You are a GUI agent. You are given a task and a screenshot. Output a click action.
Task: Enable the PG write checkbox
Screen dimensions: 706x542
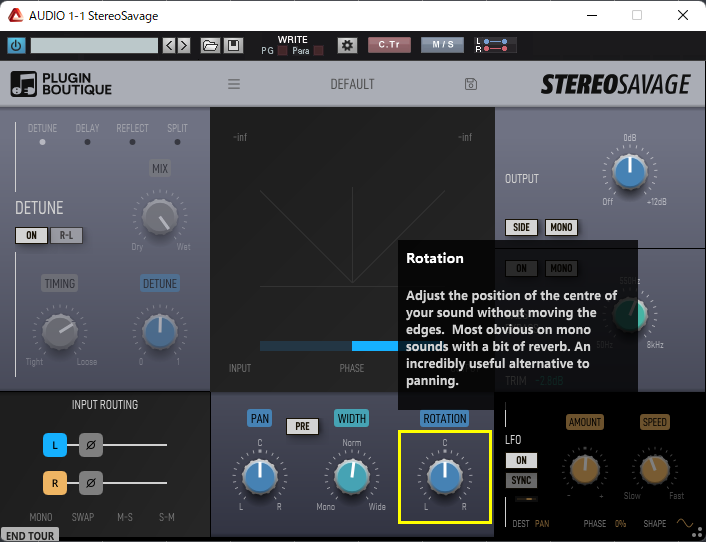(282, 51)
